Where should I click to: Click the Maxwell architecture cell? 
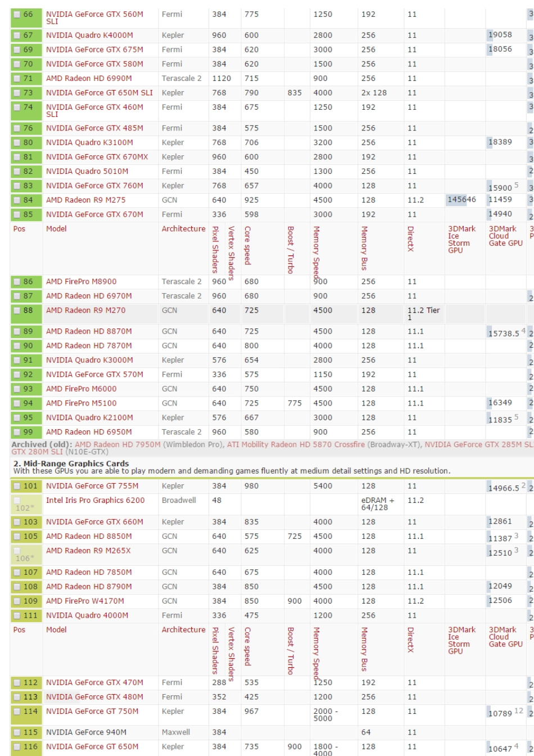pyautogui.click(x=175, y=733)
